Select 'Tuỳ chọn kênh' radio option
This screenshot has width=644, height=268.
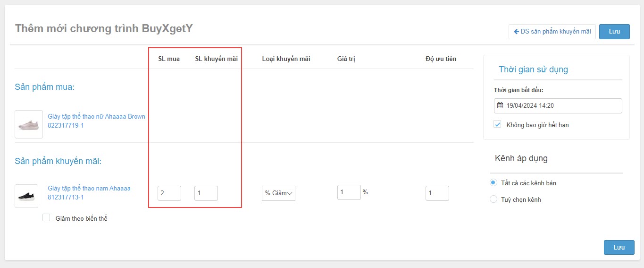493,199
